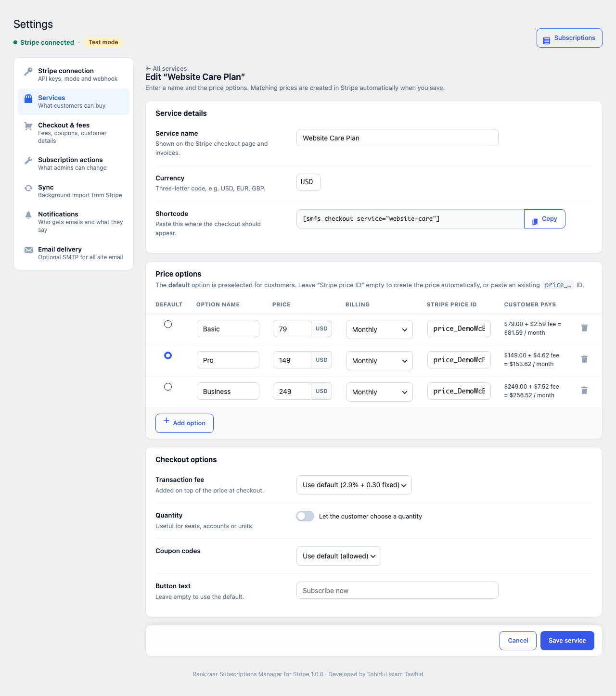Click the envelope icon beside Email delivery
616x696 pixels.
coord(28,250)
